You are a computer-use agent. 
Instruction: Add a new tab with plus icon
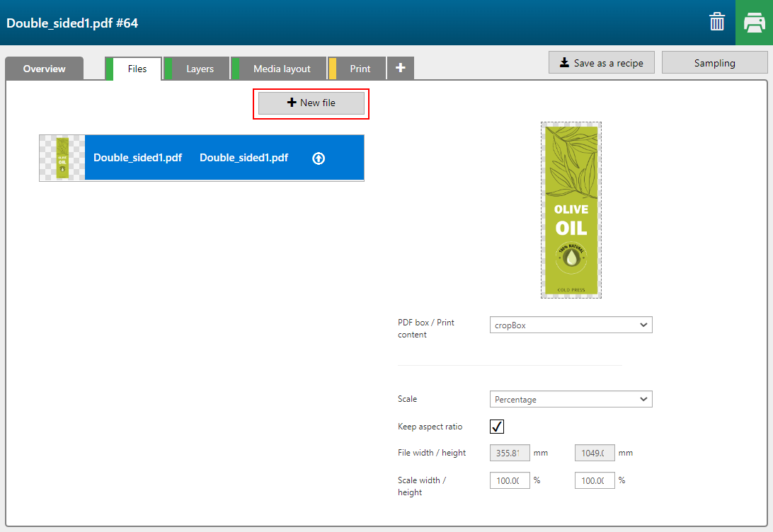[x=401, y=68]
